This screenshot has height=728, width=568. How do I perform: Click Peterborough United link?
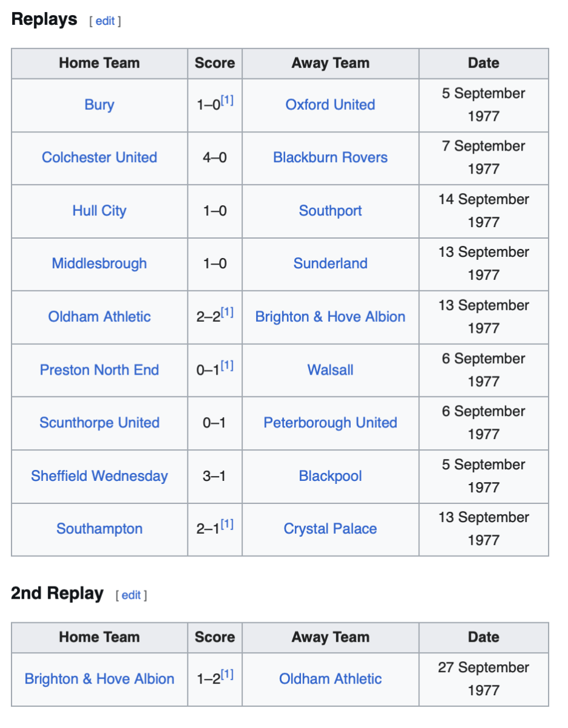tap(330, 423)
